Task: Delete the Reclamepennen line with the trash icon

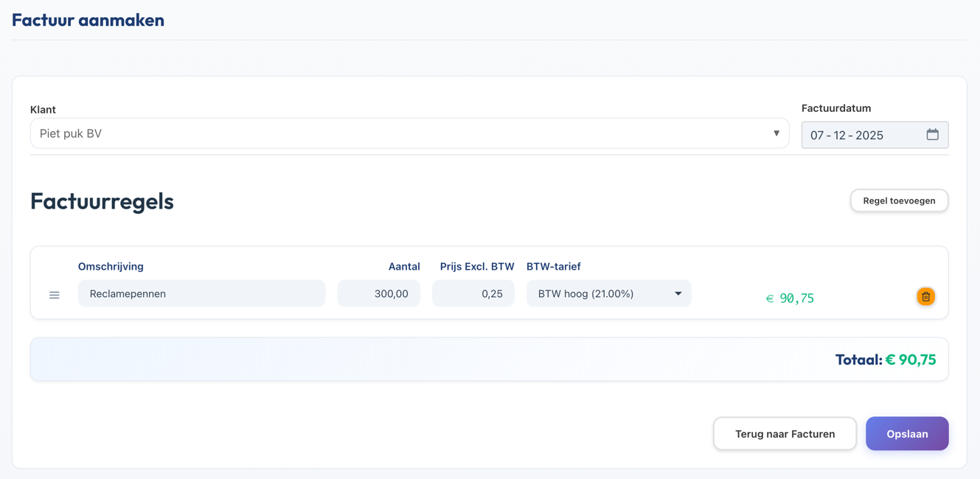Action: click(925, 296)
